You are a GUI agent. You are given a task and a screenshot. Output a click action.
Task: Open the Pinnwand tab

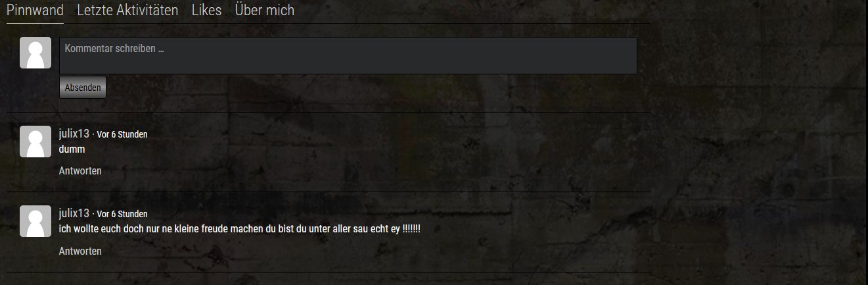[35, 11]
